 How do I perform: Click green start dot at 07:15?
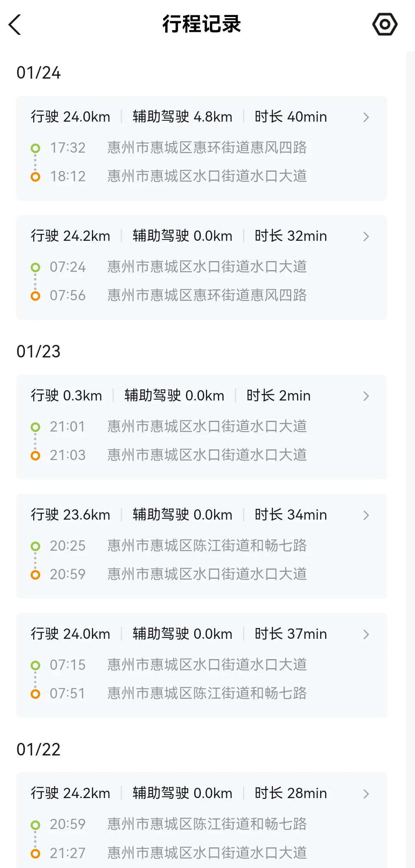point(36,665)
